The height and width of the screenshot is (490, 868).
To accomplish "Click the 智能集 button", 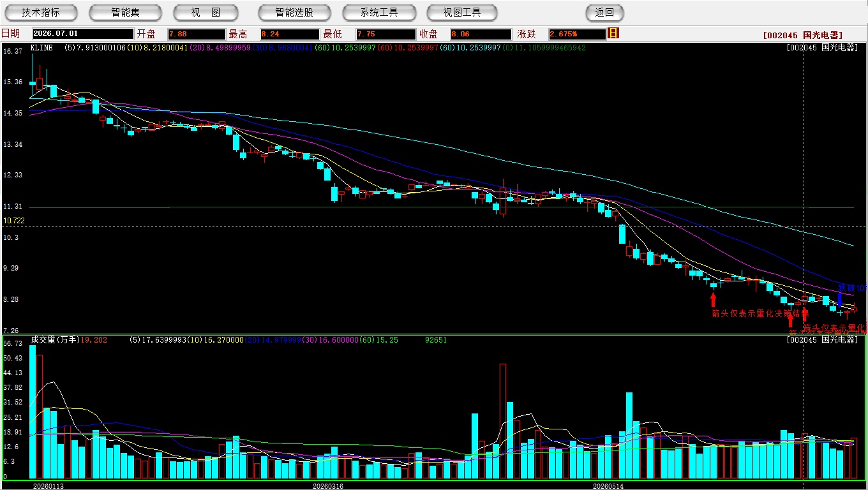I will (125, 12).
